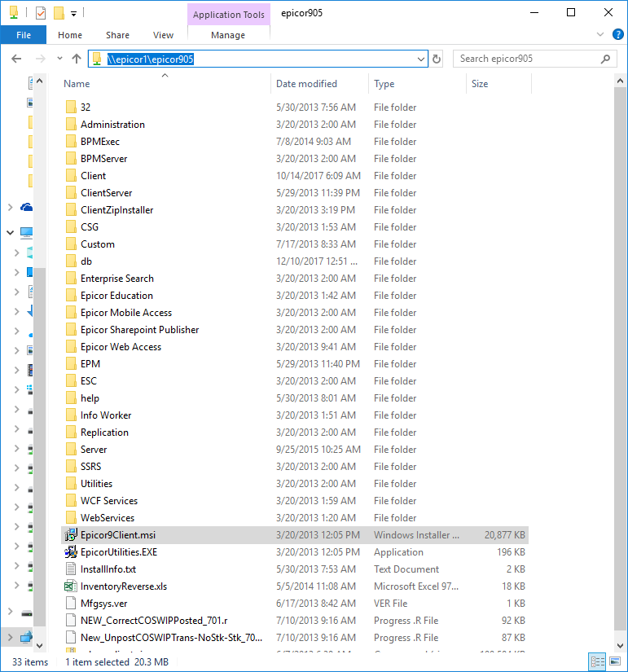Click the Properties quick access icon

[x=41, y=13]
